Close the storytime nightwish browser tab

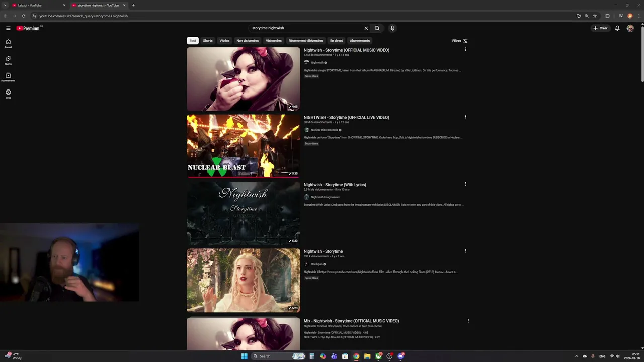124,5
